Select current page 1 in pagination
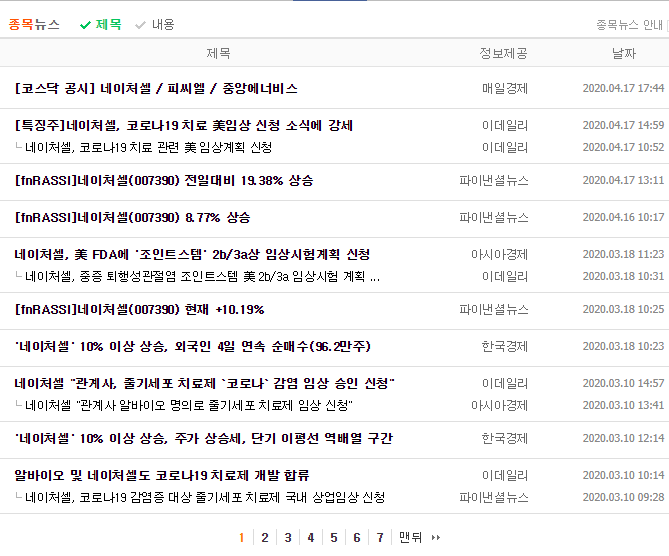 241,538
